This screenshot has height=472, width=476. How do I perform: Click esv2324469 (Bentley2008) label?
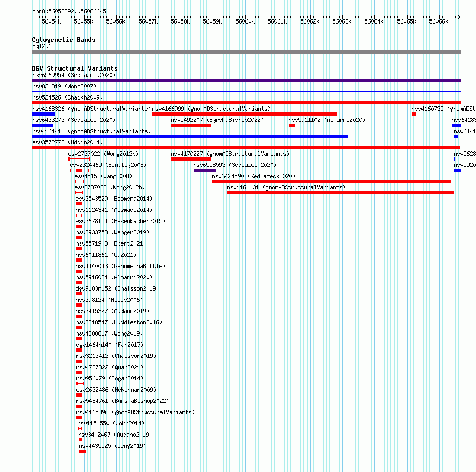[108, 165]
